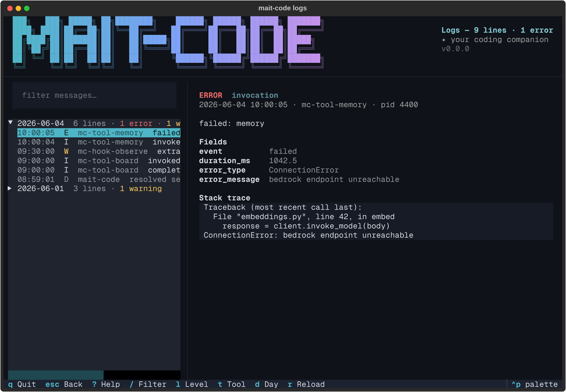Click the green macOS zoom window button
Image resolution: width=566 pixels, height=392 pixels.
[x=27, y=8]
